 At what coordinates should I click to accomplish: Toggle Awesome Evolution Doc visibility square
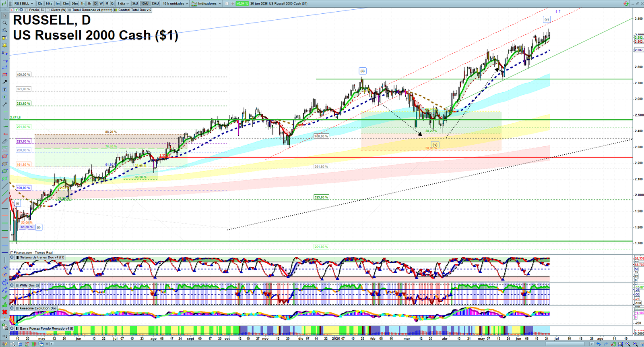[17, 308]
